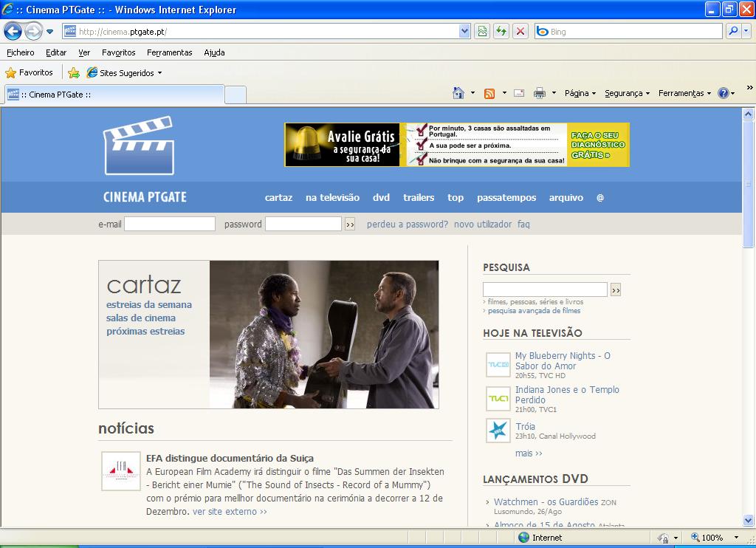The image size is (756, 548).
Task: Select the Cinema PTGate tab
Action: click(114, 95)
